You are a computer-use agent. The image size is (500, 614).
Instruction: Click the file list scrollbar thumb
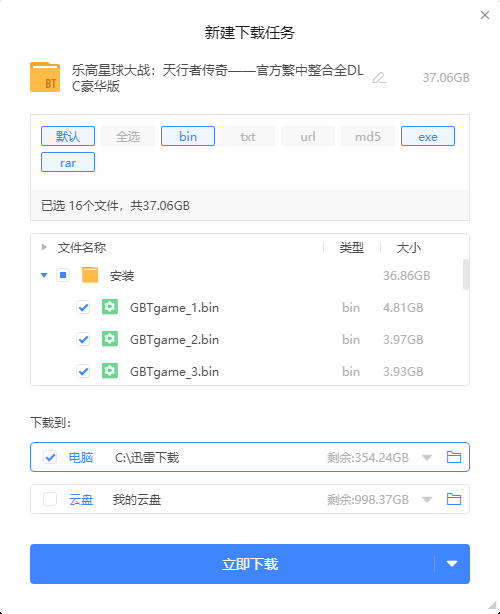466,274
